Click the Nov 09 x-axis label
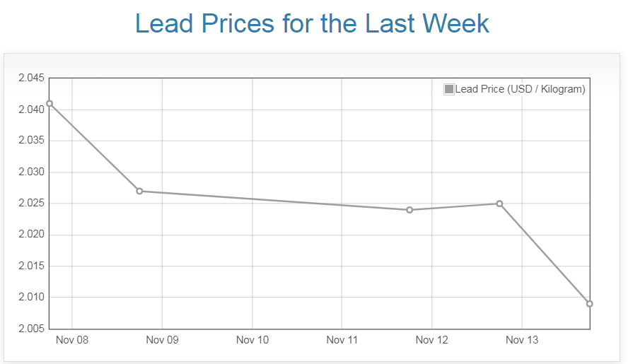633x364 pixels. click(162, 340)
